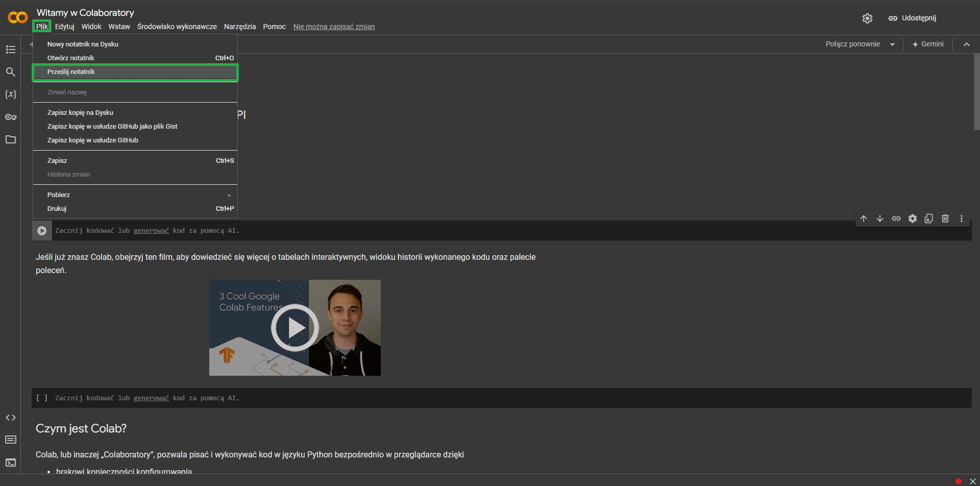Open cell editor settings gear icon
The image size is (980, 486).
913,218
